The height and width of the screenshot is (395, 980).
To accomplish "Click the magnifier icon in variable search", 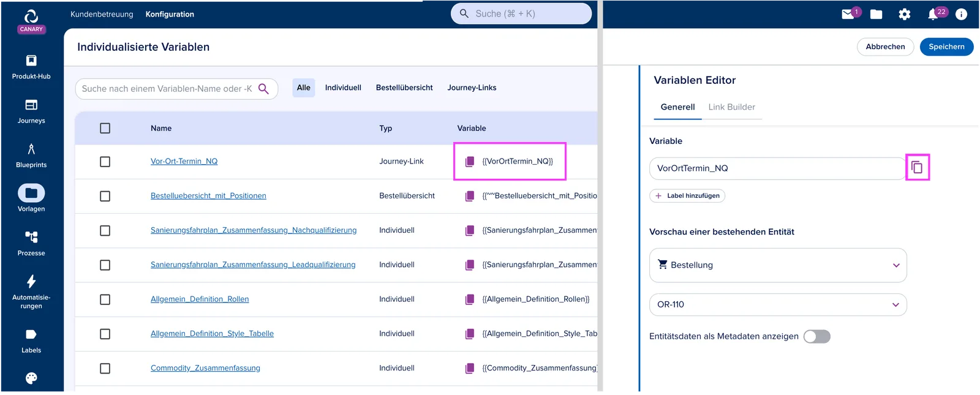I will 263,89.
